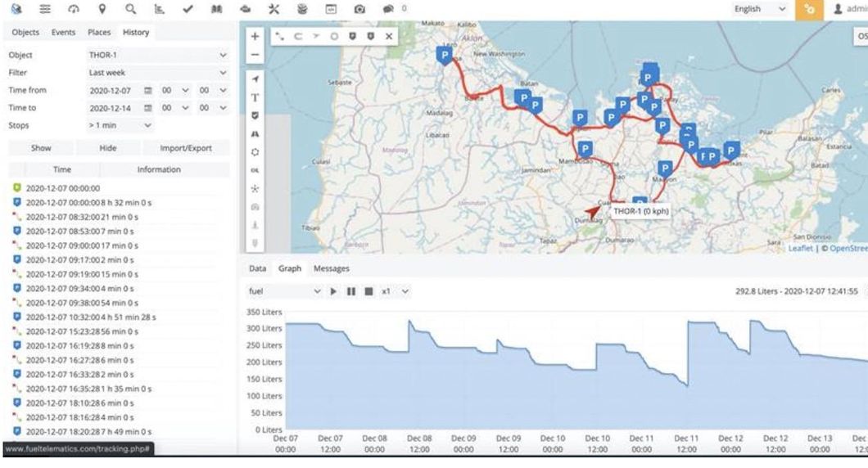868x468 pixels.
Task: Open the chat bubble messages icon
Action: pyautogui.click(x=388, y=9)
